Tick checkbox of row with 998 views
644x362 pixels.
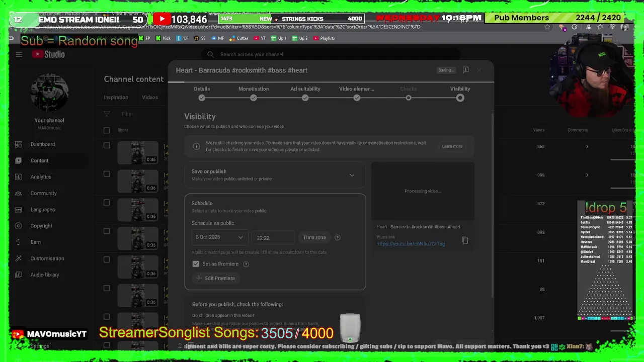coord(107,174)
